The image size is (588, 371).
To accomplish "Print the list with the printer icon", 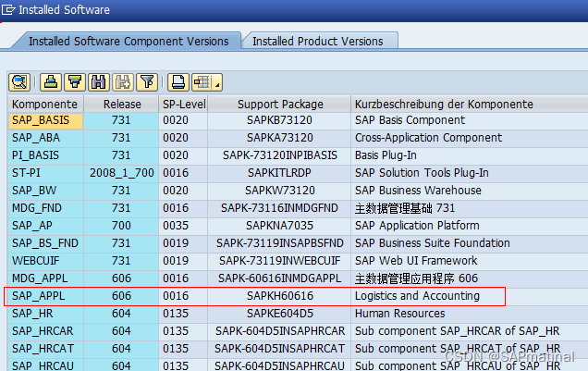I will pos(178,81).
